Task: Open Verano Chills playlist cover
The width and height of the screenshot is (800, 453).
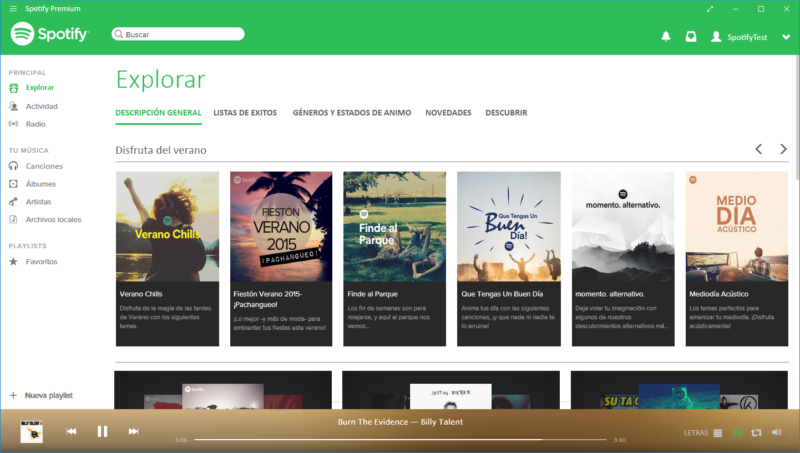Action: [167, 226]
